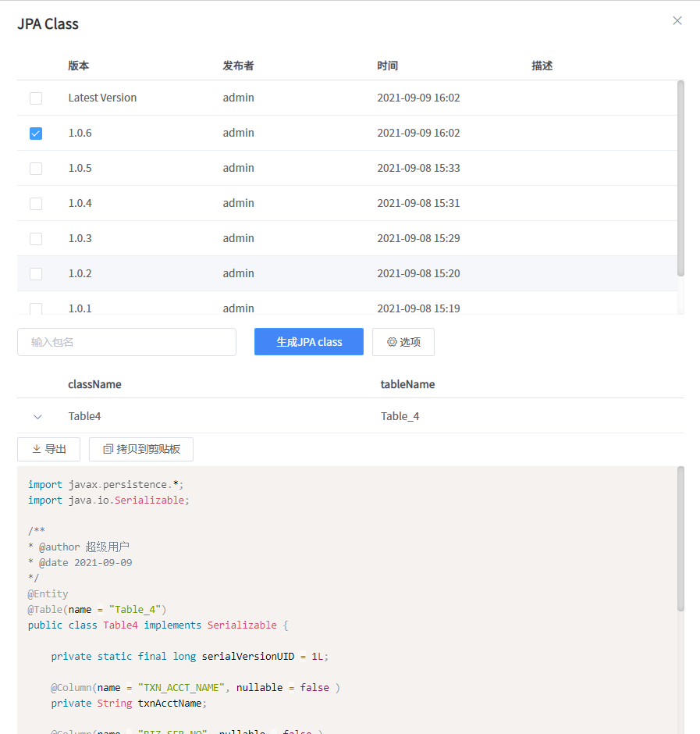This screenshot has height=734, width=700.
Task: Click the className column header
Action: coord(94,384)
